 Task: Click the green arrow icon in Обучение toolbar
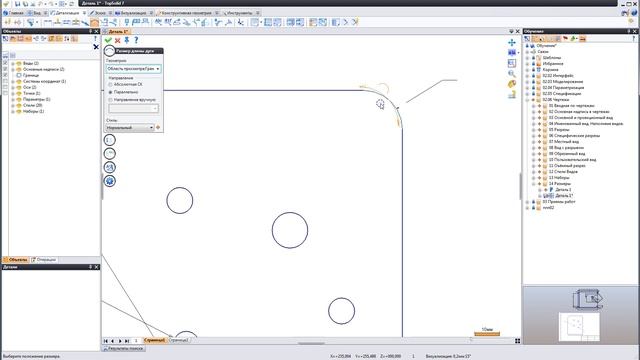point(573,38)
